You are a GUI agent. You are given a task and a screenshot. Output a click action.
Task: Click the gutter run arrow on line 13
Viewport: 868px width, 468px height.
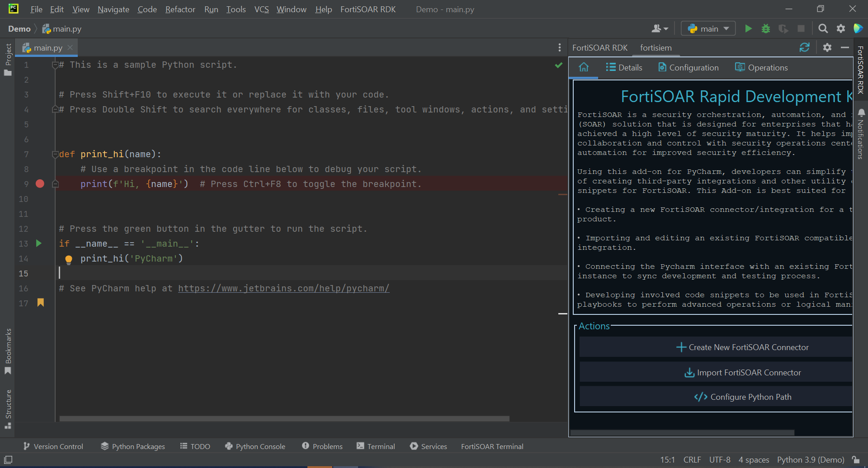coord(39,243)
